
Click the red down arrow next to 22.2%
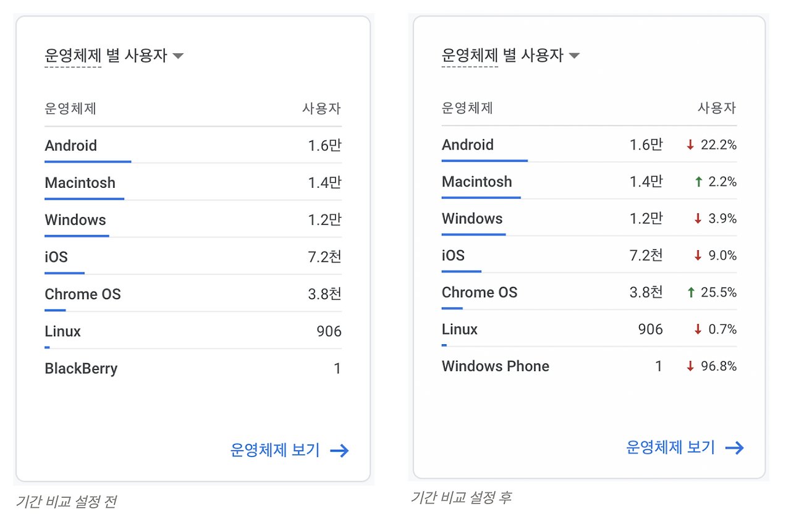[x=690, y=145]
